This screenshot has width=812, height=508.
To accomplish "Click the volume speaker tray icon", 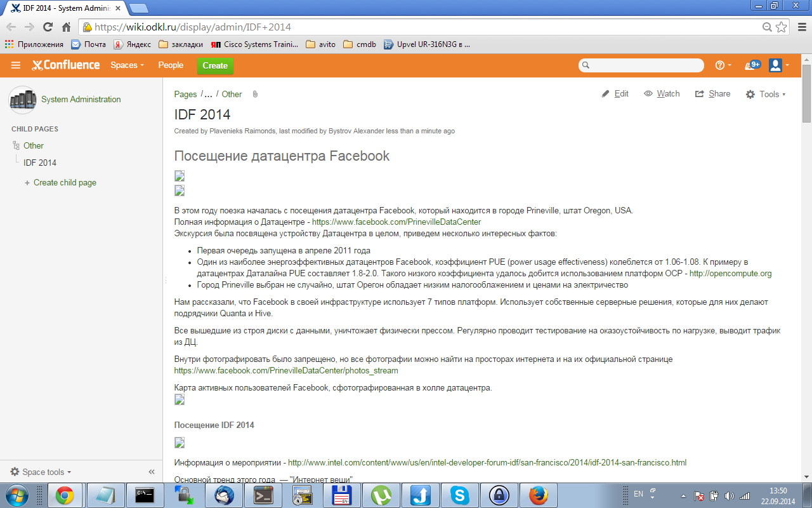I will coord(729,496).
